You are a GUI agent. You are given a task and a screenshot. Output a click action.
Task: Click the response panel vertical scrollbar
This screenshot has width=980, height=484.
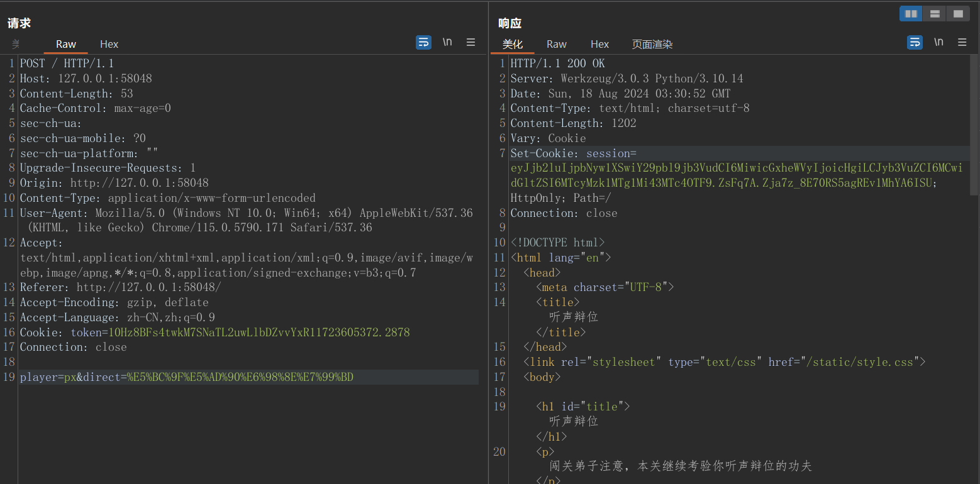tap(975, 126)
